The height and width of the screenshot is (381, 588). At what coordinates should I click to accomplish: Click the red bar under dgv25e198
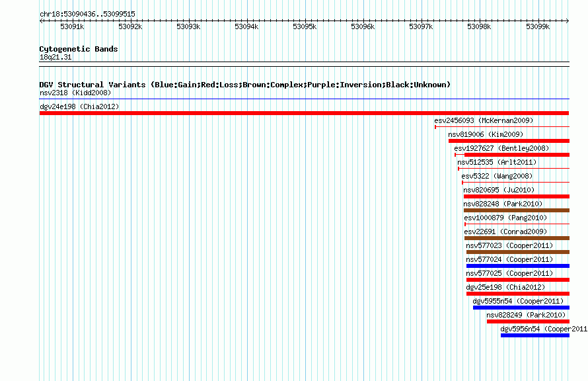518,294
